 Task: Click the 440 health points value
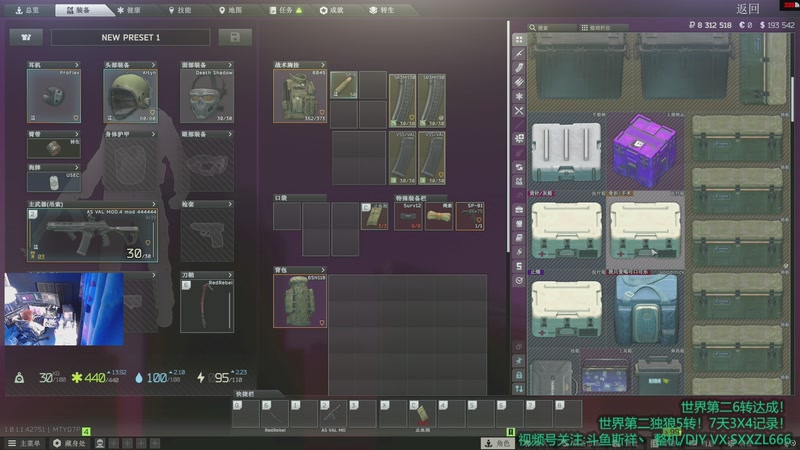pyautogui.click(x=95, y=378)
